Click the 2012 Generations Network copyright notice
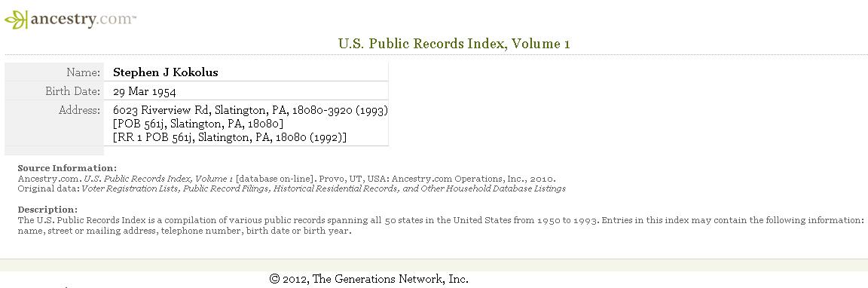Image resolution: width=868 pixels, height=288 pixels. tap(368, 279)
